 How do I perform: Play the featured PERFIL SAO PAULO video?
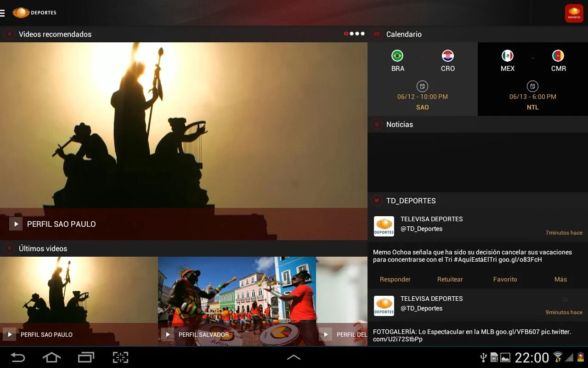tap(16, 224)
